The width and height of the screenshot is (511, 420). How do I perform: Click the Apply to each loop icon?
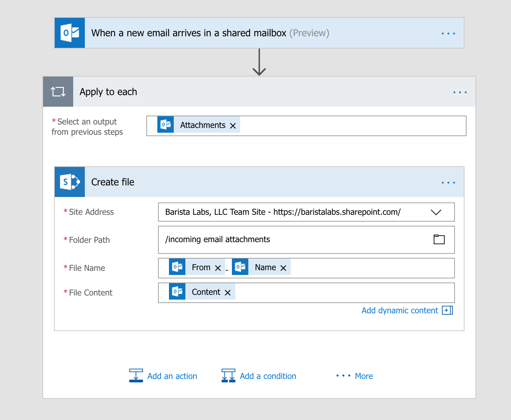pos(58,92)
